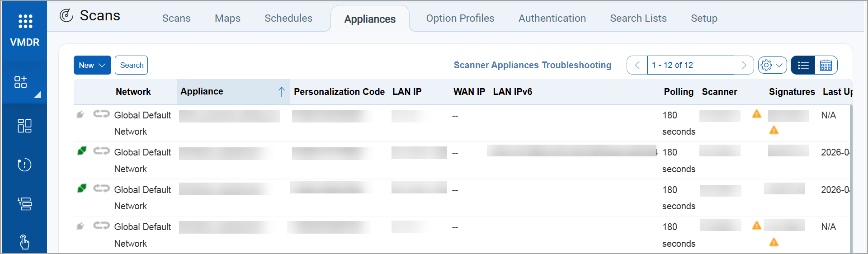Switch to calendar view icon

(x=826, y=65)
